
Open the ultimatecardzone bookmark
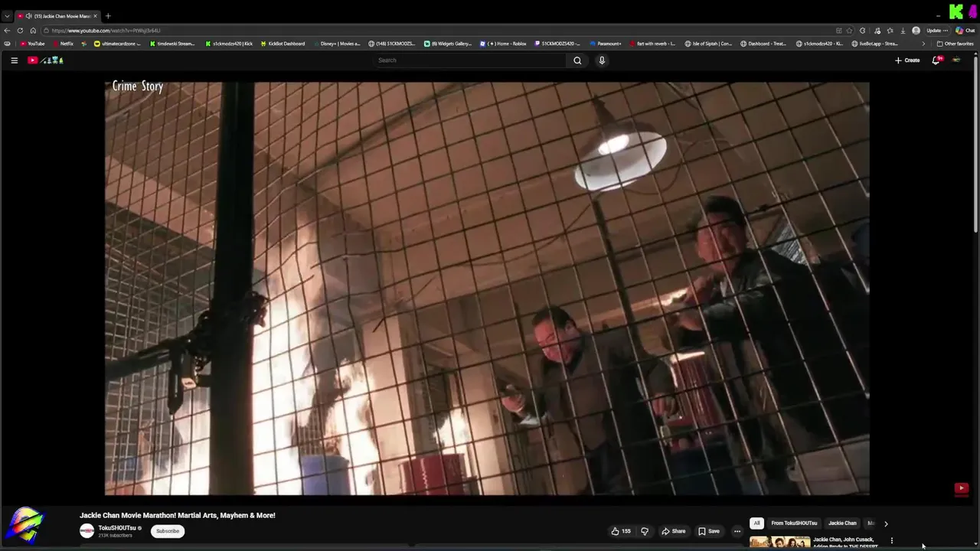[x=117, y=44]
